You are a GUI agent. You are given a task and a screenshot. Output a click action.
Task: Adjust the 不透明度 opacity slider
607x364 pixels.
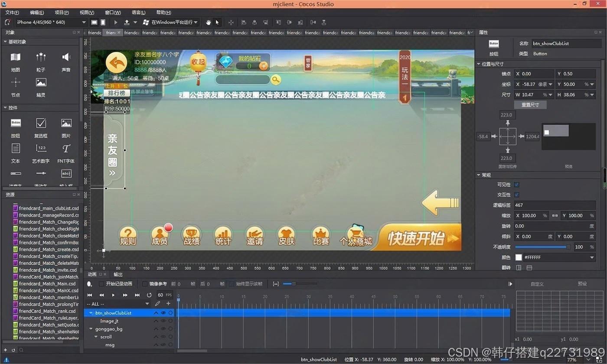[542, 247]
